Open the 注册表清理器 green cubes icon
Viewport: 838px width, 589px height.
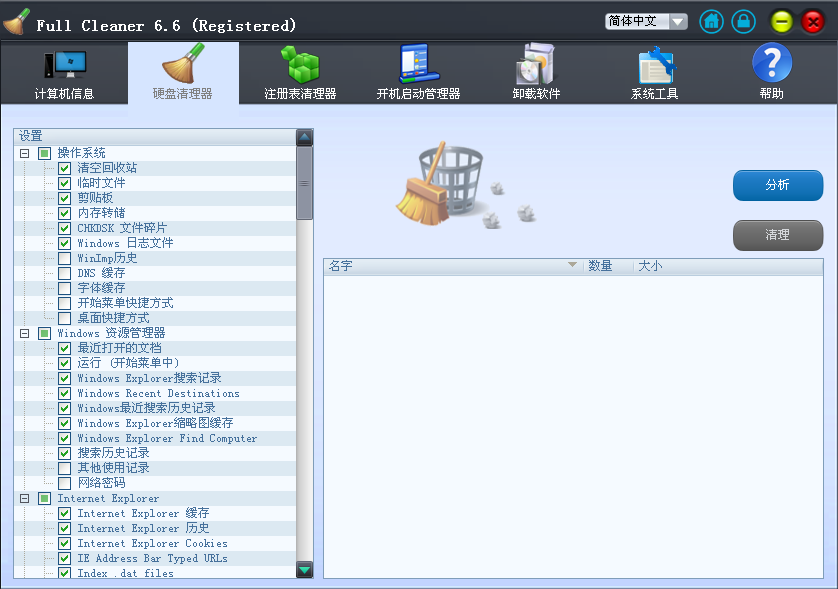point(300,64)
